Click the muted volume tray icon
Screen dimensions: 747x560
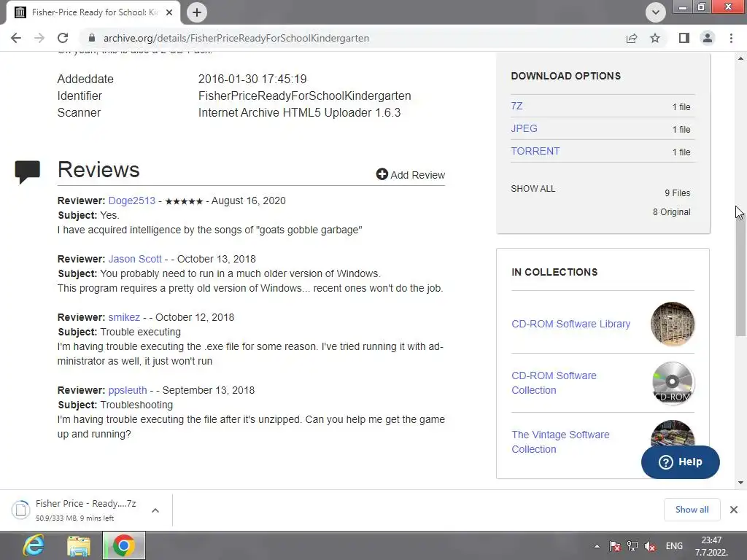pos(650,546)
